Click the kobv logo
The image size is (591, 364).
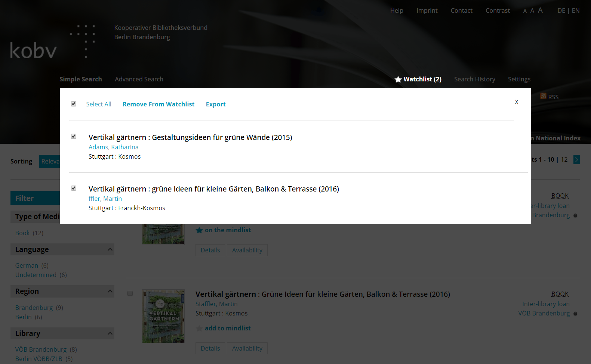tap(34, 50)
